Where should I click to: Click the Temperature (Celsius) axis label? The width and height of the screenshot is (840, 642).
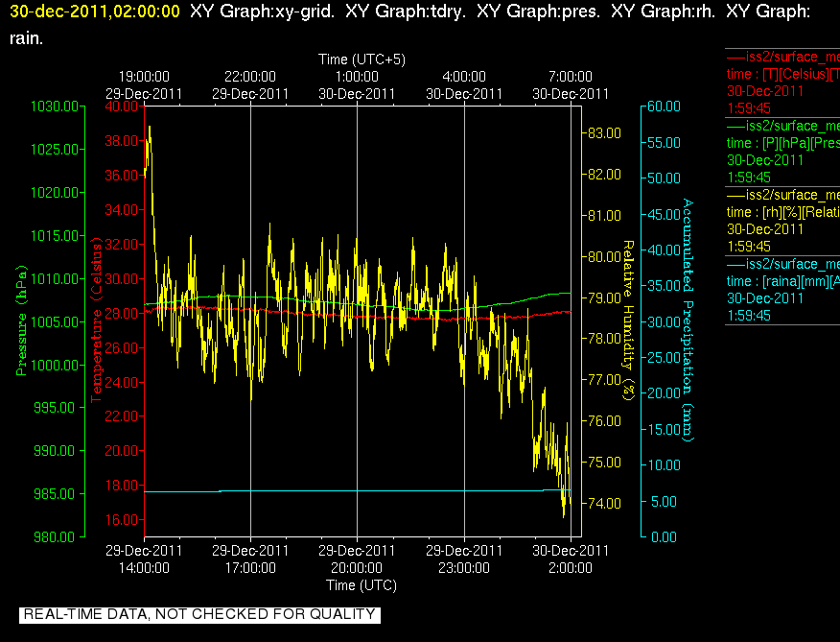click(96, 321)
